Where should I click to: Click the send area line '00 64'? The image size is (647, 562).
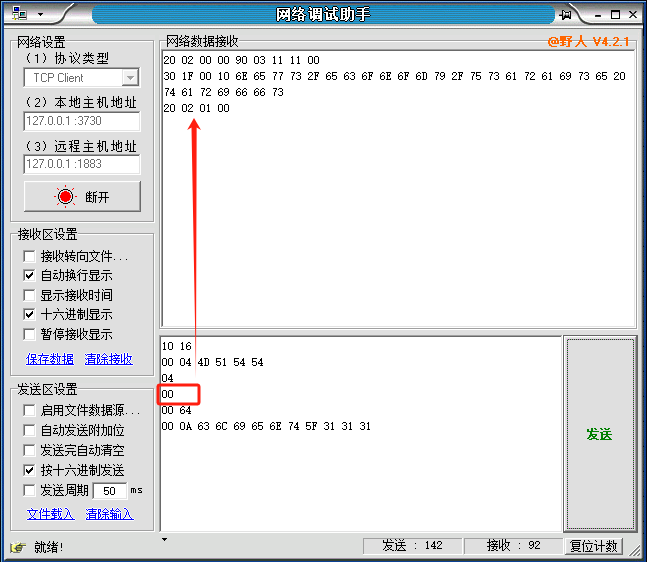pos(177,410)
